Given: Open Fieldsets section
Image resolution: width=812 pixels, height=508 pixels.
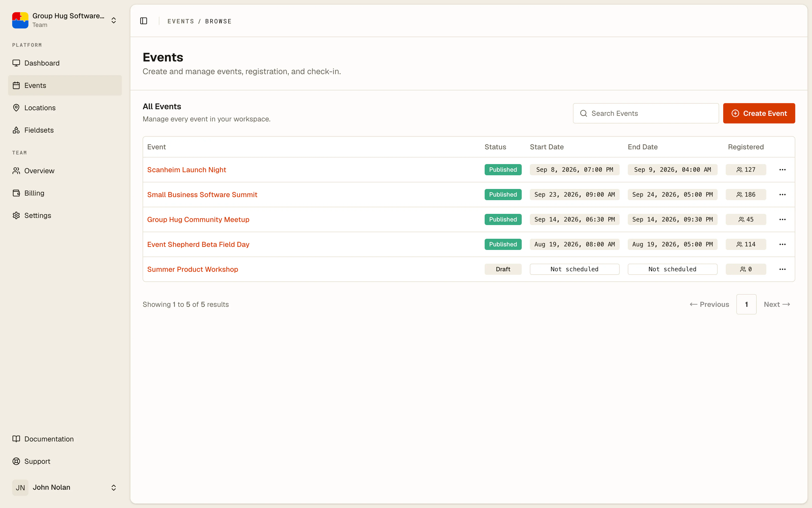Looking at the screenshot, I should pyautogui.click(x=65, y=130).
